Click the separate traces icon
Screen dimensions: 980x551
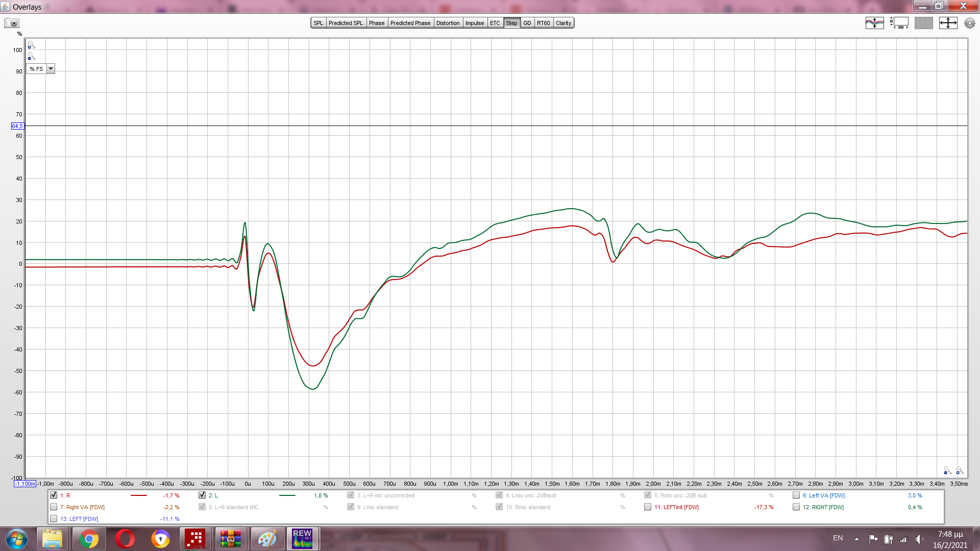click(x=874, y=23)
